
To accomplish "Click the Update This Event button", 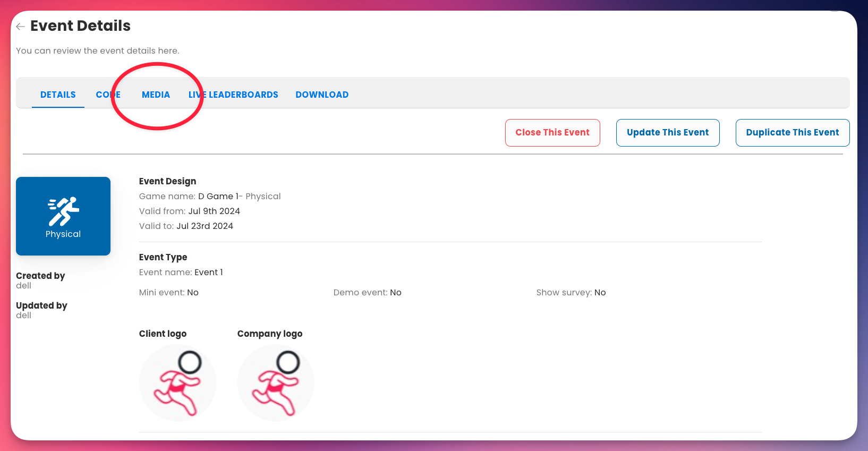I will click(668, 133).
